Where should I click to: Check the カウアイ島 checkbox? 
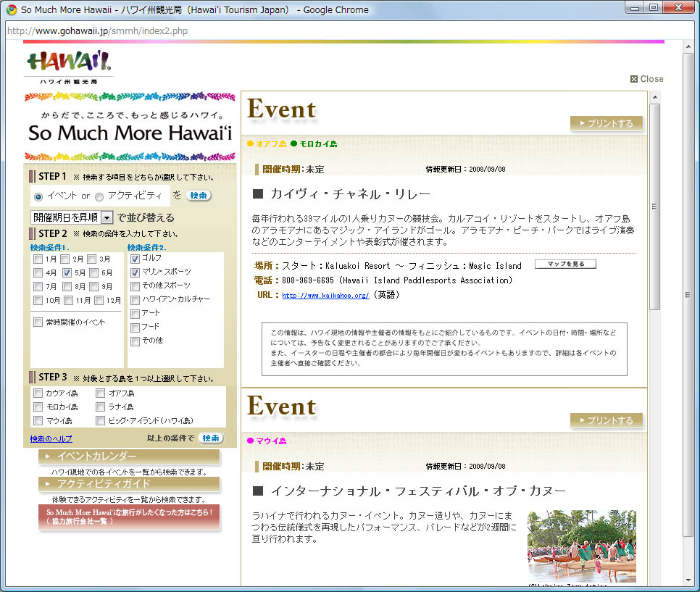point(38,393)
